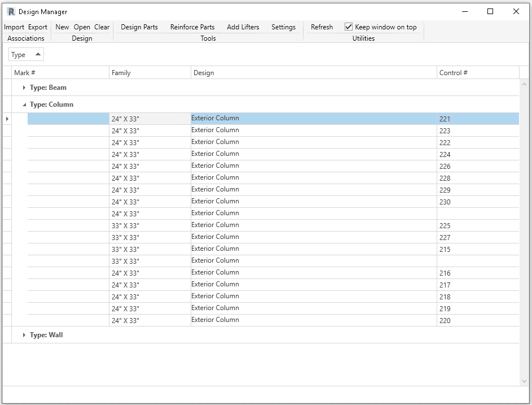
Task: Close the Design Manager window
Action: point(516,11)
